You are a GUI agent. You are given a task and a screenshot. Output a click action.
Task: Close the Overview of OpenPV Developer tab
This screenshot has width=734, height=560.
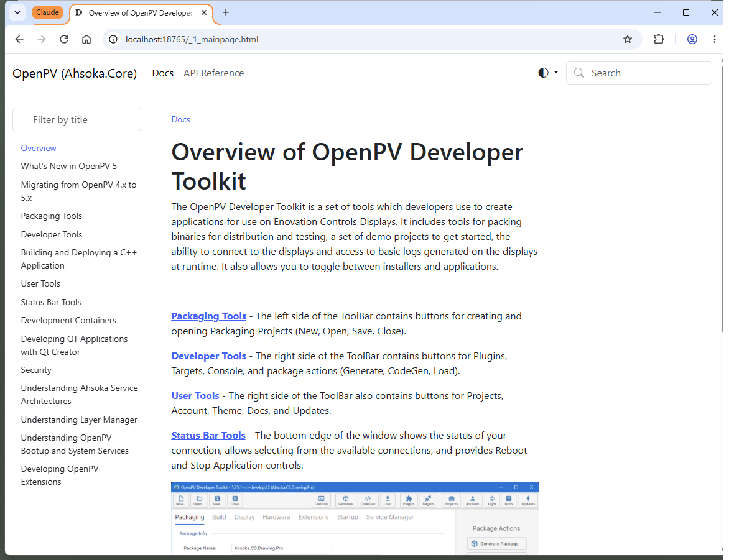pyautogui.click(x=204, y=12)
